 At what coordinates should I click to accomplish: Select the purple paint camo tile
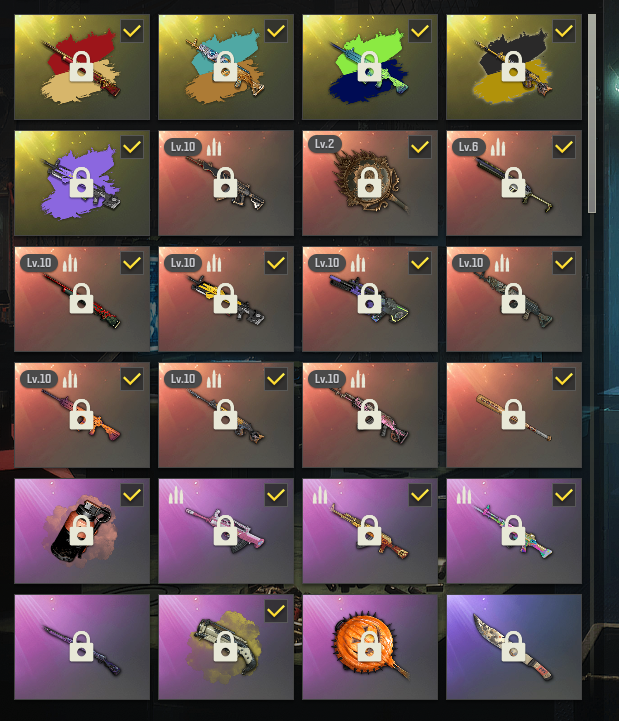(82, 183)
